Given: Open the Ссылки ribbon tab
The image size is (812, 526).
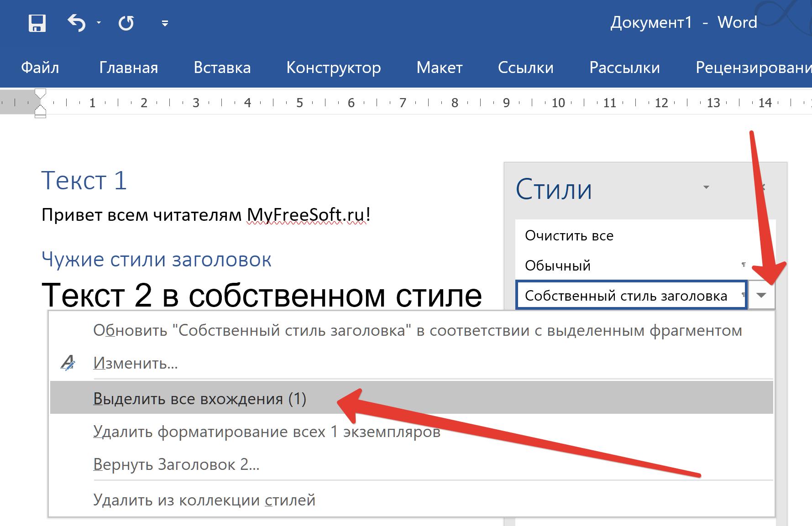Looking at the screenshot, I should 526,68.
